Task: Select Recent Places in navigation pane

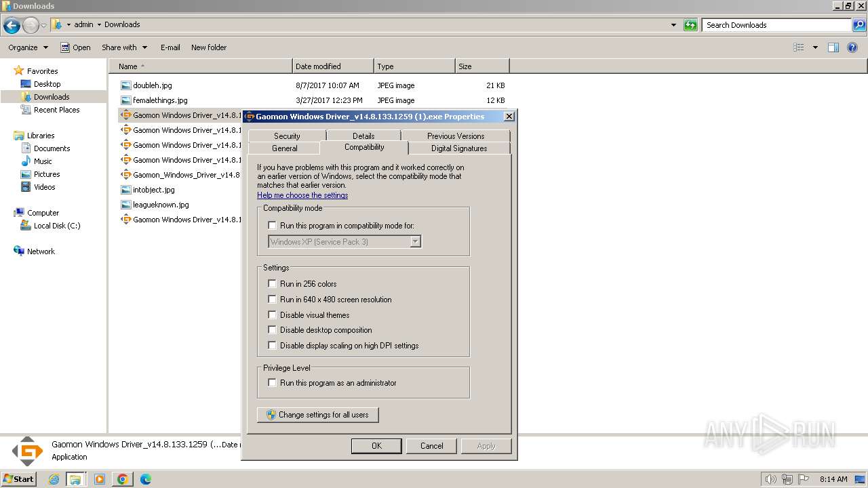Action: pyautogui.click(x=56, y=110)
